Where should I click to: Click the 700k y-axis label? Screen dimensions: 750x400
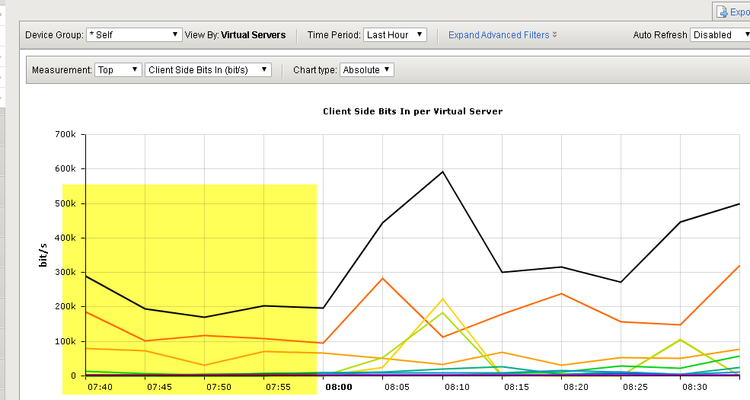[x=65, y=134]
